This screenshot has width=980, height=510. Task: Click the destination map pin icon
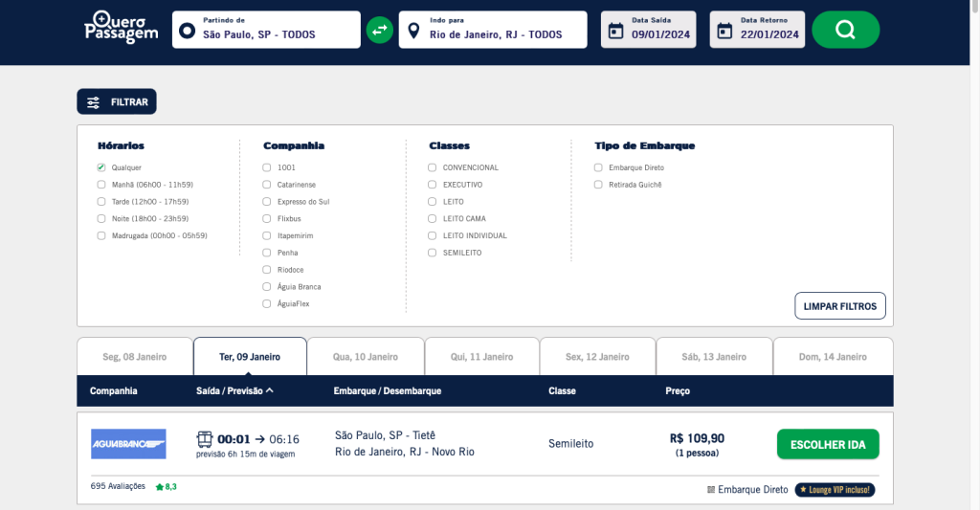(x=413, y=31)
